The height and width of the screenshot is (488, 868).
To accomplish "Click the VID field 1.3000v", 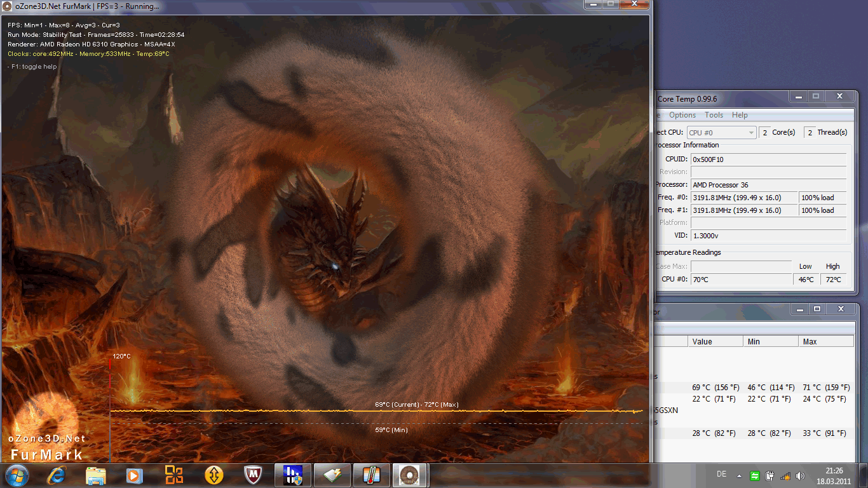I will tap(768, 236).
